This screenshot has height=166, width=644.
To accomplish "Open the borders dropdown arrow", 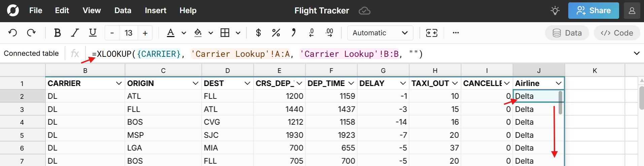I will point(238,33).
